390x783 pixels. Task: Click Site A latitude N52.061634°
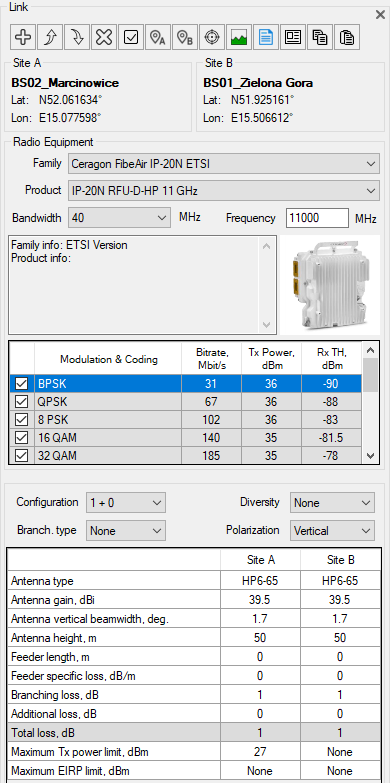(70, 100)
